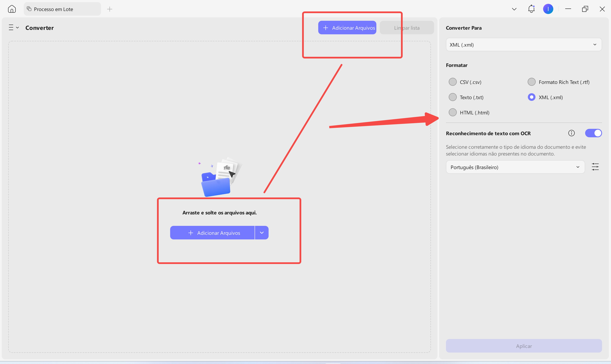
Task: Go to the Home icon
Action: point(12,9)
